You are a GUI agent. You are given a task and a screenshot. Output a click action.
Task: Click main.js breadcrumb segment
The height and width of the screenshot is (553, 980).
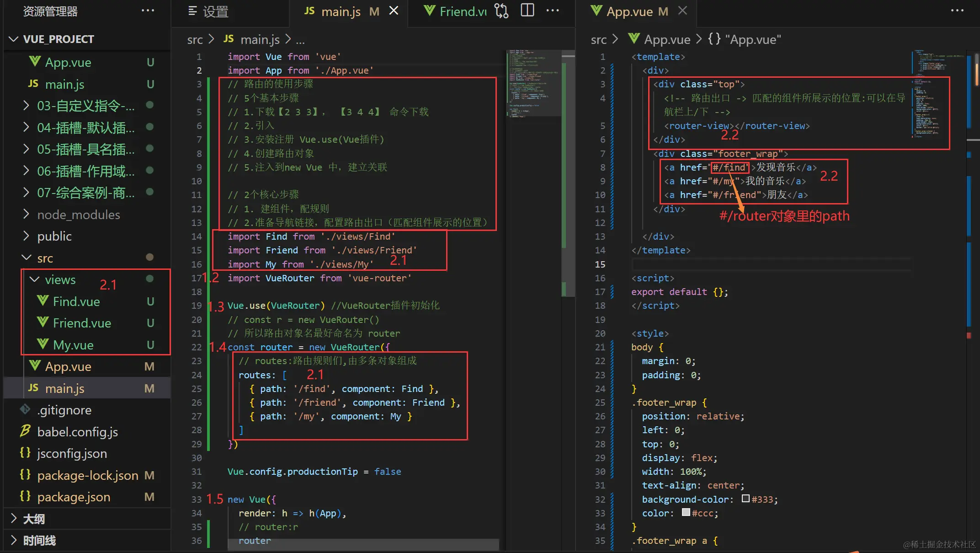click(260, 39)
